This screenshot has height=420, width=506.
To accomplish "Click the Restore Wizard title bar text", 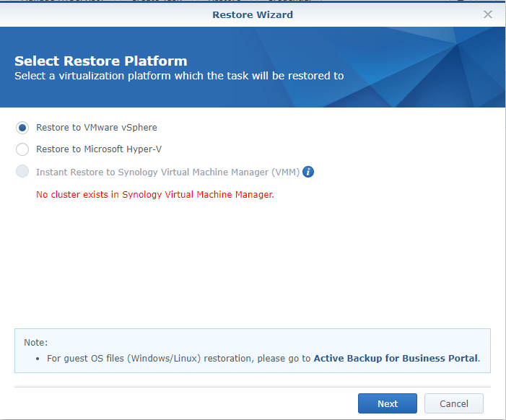I will click(253, 14).
